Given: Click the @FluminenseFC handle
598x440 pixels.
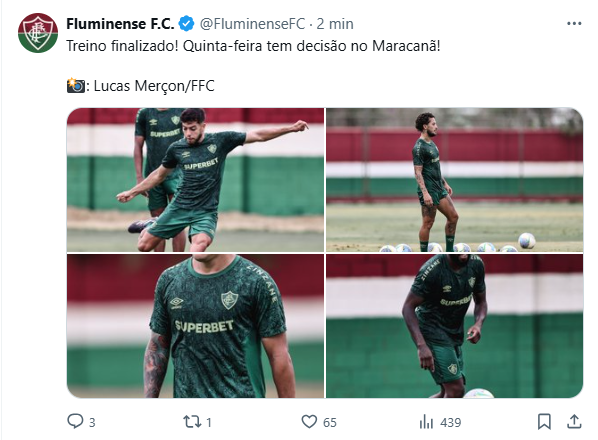Looking at the screenshot, I should [x=252, y=24].
